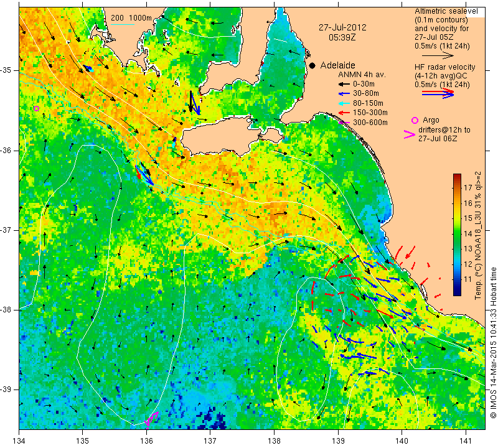Click the 200 1000m isobath label

[x=131, y=18]
